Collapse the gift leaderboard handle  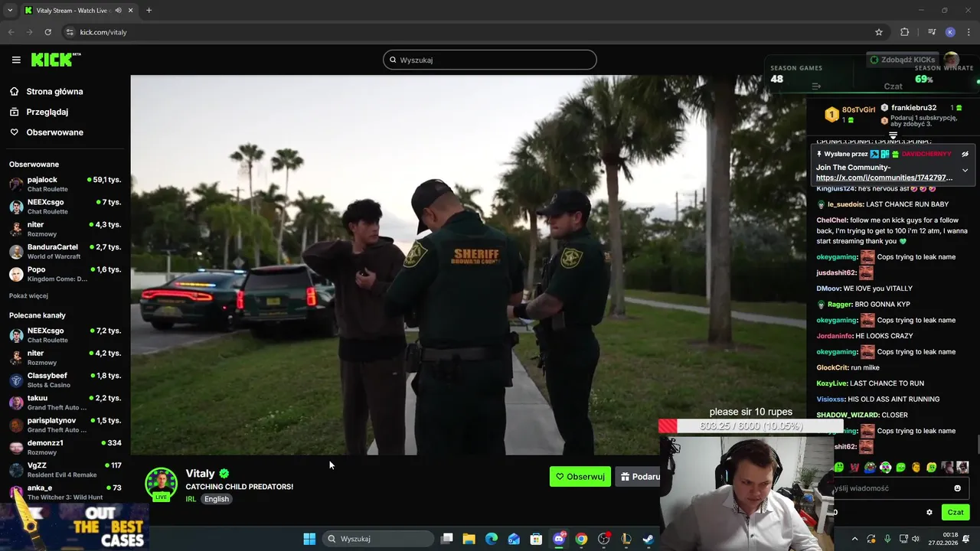point(893,135)
